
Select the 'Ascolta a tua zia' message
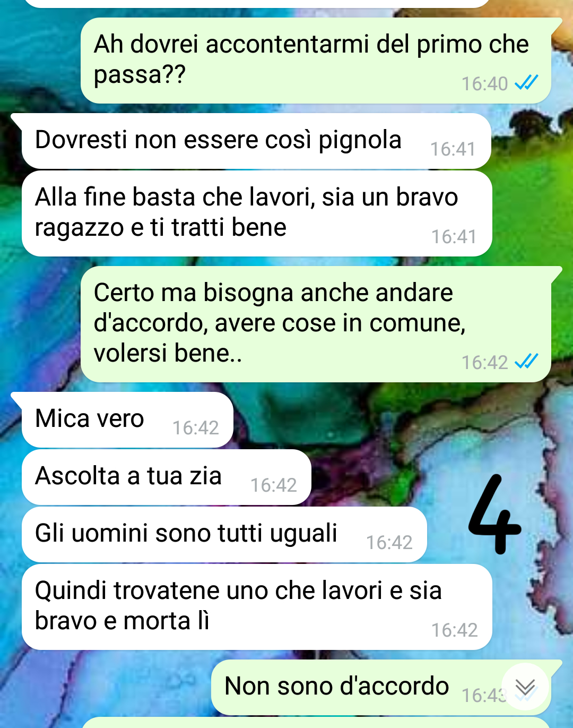166,477
